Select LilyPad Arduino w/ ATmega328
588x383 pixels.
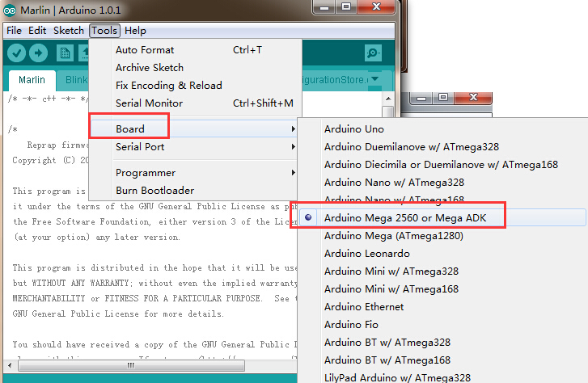[443, 377]
